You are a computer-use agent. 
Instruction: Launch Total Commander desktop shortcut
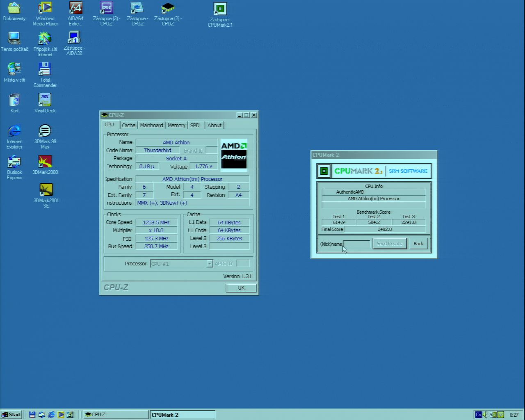point(45,75)
